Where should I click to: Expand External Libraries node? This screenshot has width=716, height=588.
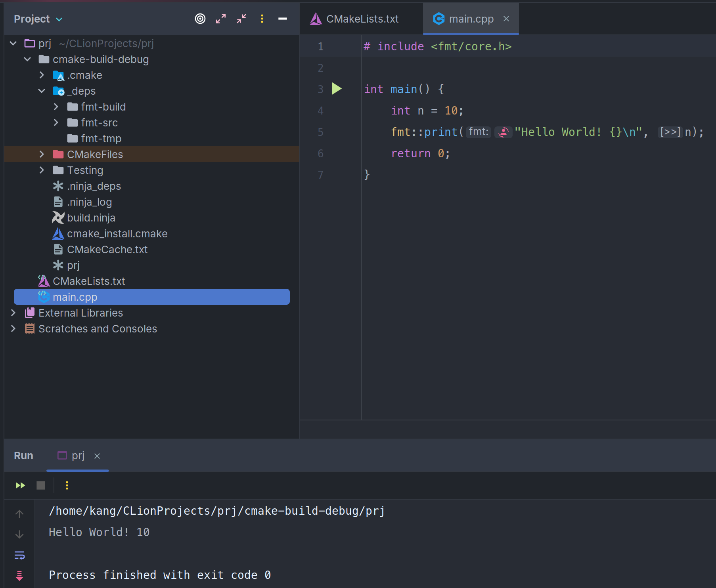click(13, 313)
